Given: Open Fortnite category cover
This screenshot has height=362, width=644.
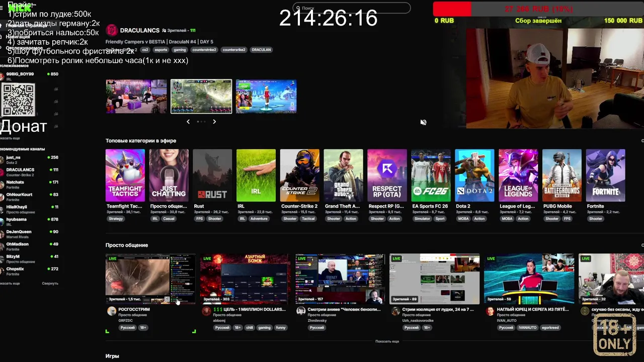Looking at the screenshot, I should tap(606, 175).
